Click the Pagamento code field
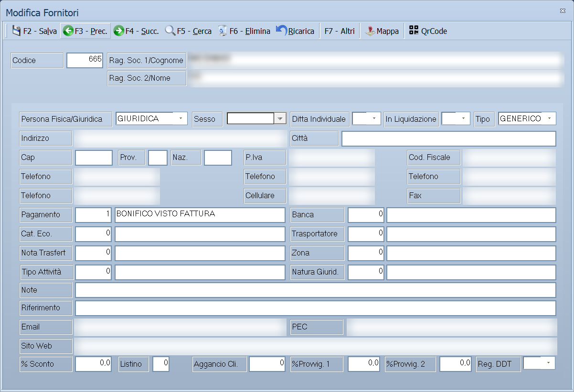This screenshot has width=574, height=392. tap(94, 215)
